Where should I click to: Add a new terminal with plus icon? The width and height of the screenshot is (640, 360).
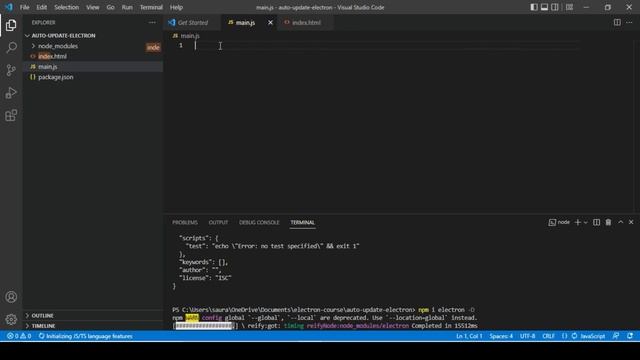577,222
